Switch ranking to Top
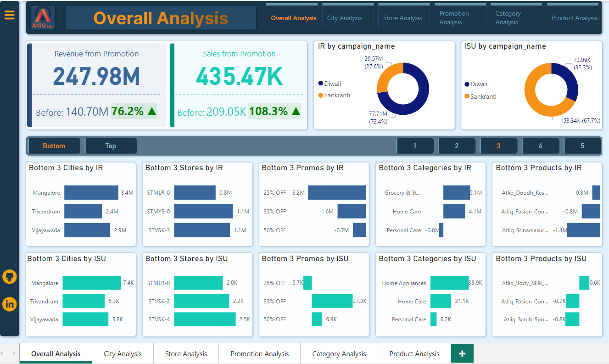The image size is (609, 364). click(x=111, y=146)
